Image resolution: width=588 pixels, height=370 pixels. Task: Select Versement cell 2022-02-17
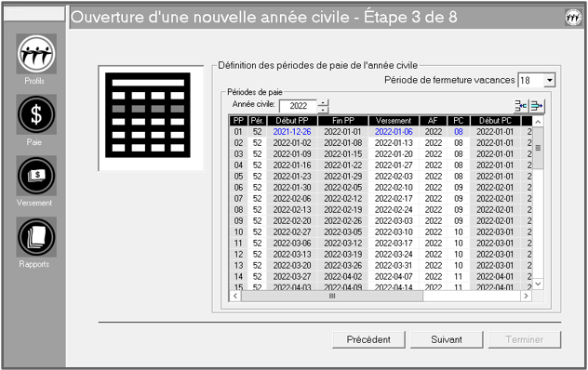click(x=394, y=198)
